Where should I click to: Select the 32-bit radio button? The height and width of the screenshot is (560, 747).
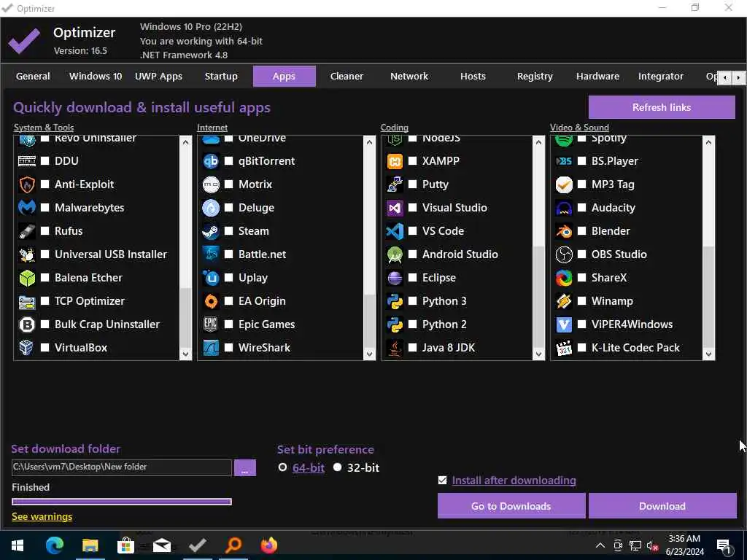[x=337, y=467]
